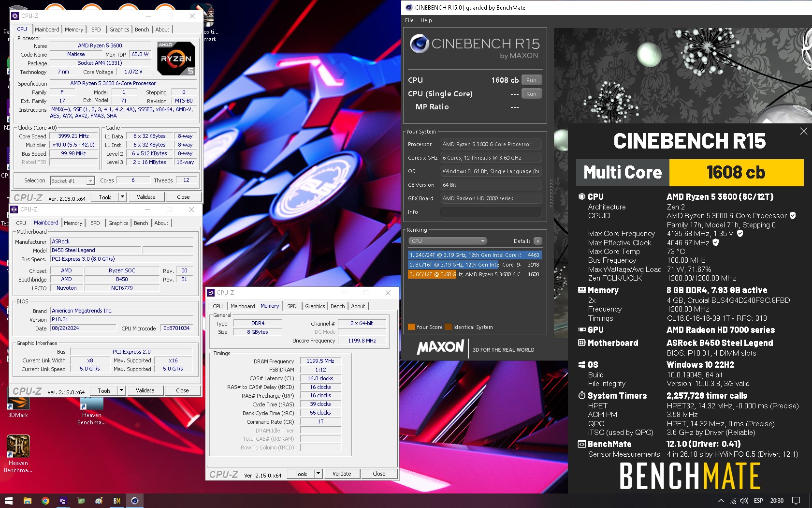
Task: Switch to BenchMate on the taskbar
Action: coord(117,501)
